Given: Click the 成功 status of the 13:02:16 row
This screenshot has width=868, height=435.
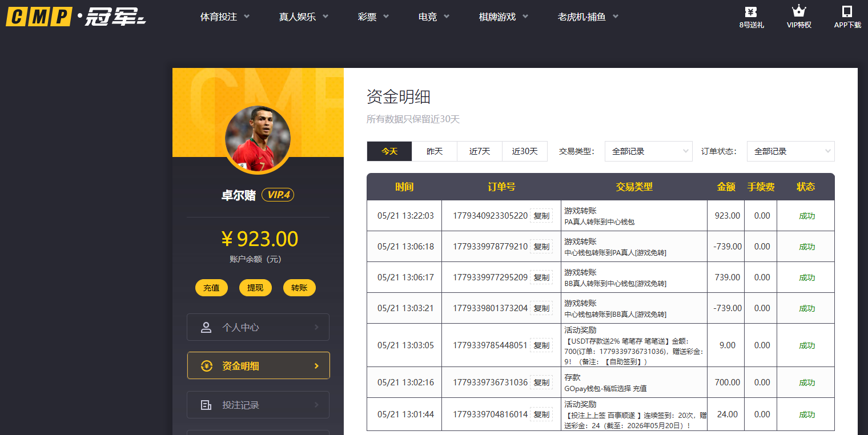Looking at the screenshot, I should tap(807, 382).
